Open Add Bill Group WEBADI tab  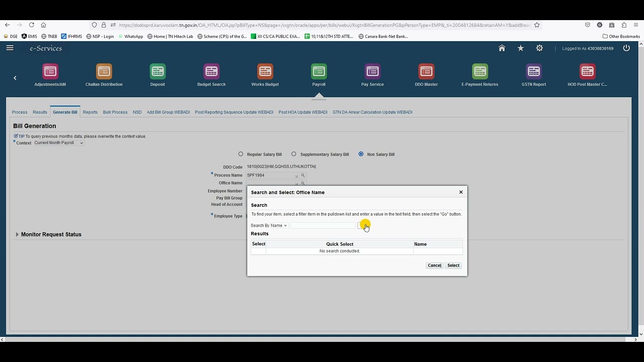click(x=168, y=112)
